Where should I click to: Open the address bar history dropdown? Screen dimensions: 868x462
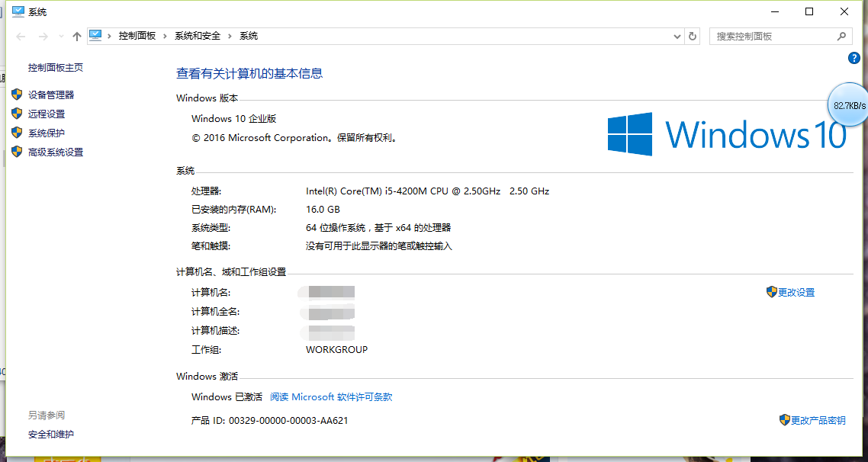677,37
